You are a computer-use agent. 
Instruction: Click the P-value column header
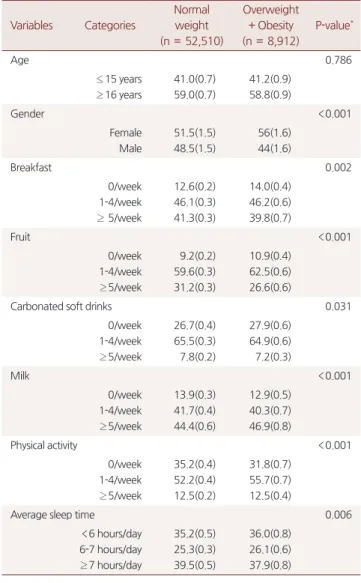[x=334, y=25]
